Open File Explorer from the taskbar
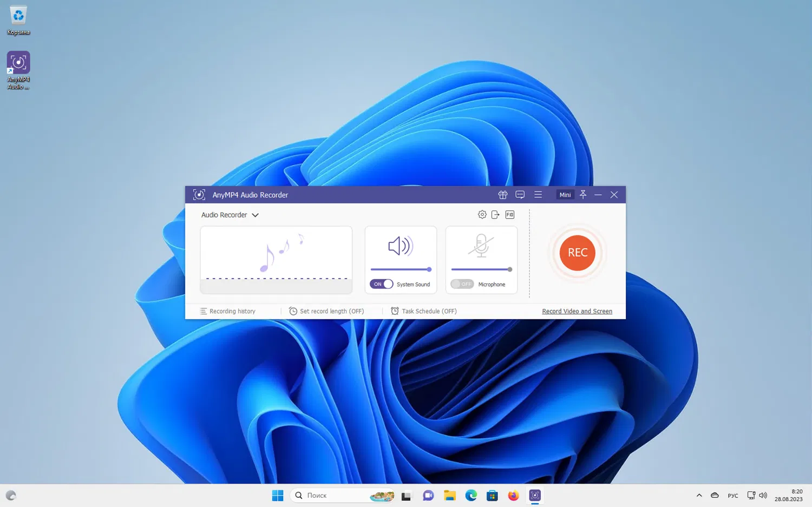 click(449, 496)
